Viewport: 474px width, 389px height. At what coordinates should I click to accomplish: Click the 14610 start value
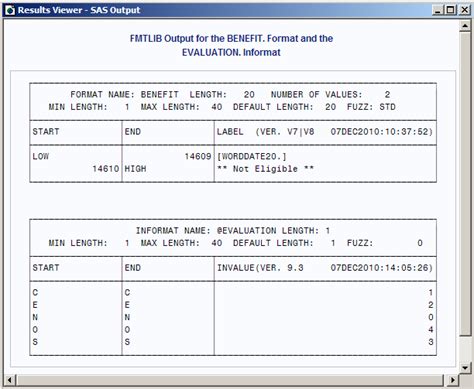(x=106, y=169)
